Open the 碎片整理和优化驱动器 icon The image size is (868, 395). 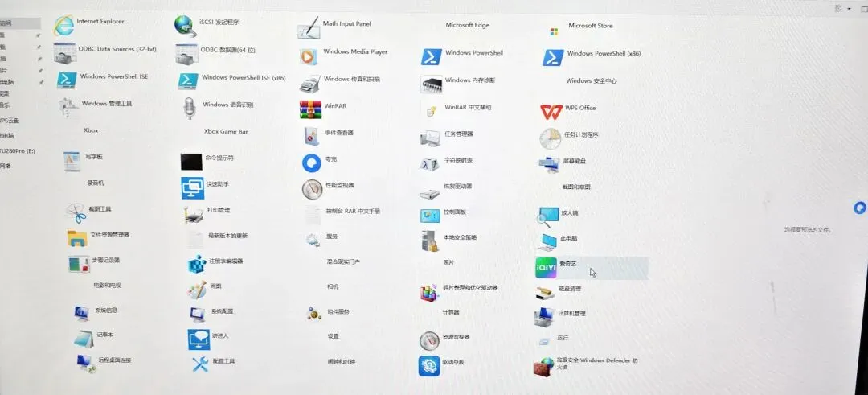click(429, 292)
